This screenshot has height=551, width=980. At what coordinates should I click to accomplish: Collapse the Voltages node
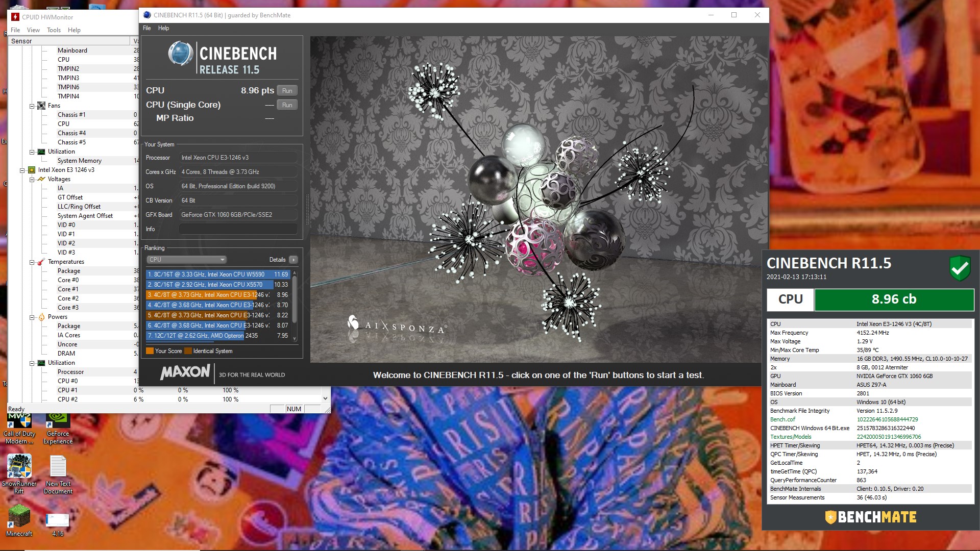pos(32,180)
